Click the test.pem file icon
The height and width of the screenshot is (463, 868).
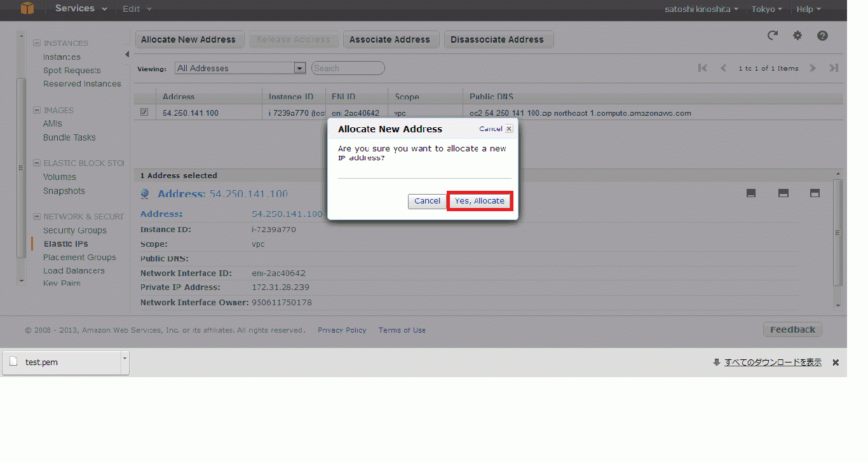click(x=13, y=362)
